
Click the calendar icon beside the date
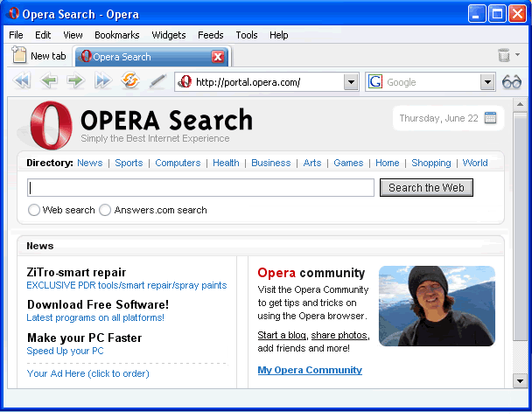(x=490, y=118)
